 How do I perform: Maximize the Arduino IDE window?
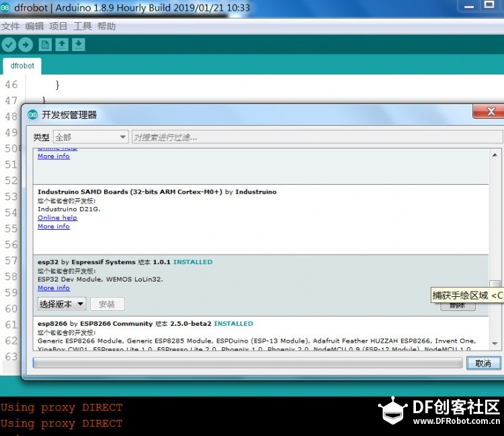490,5
